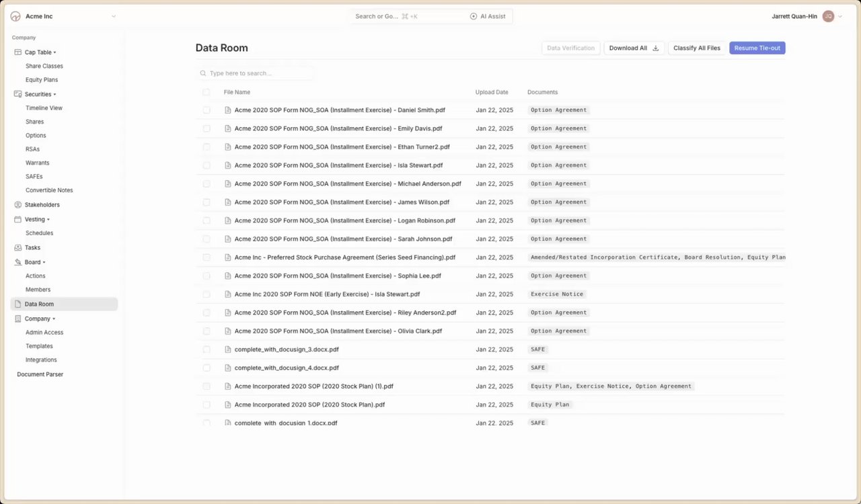Click the Classify All Files button
Image resolution: width=861 pixels, height=504 pixels.
tap(697, 48)
